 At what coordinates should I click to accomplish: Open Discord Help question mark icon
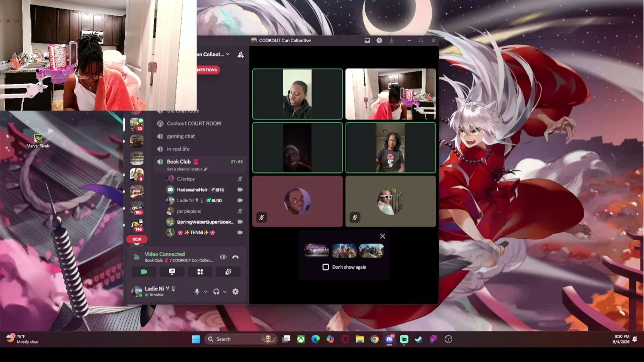(379, 41)
